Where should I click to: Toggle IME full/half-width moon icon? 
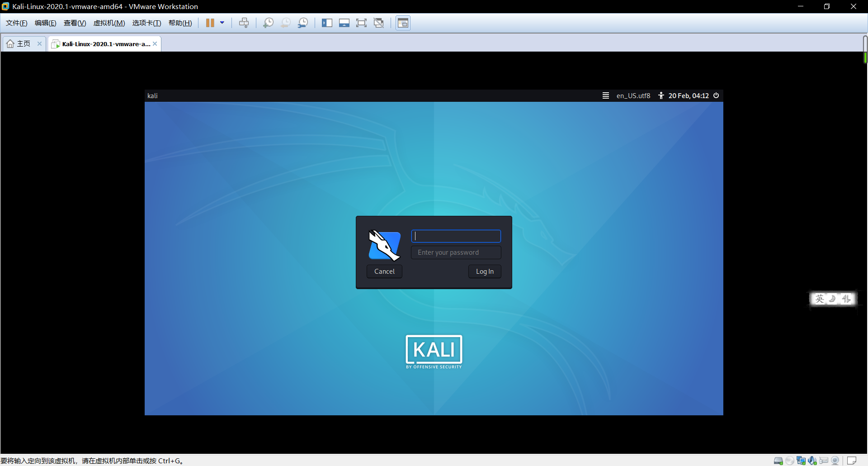(x=833, y=299)
